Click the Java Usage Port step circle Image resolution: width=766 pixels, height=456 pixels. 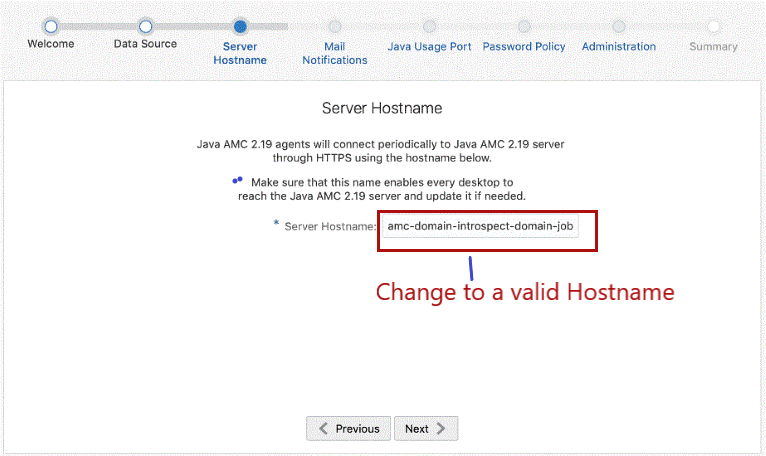pos(429,26)
